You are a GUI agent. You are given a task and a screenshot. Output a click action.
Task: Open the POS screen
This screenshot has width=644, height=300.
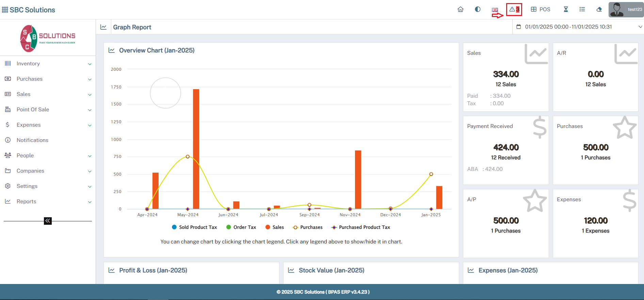tap(541, 10)
